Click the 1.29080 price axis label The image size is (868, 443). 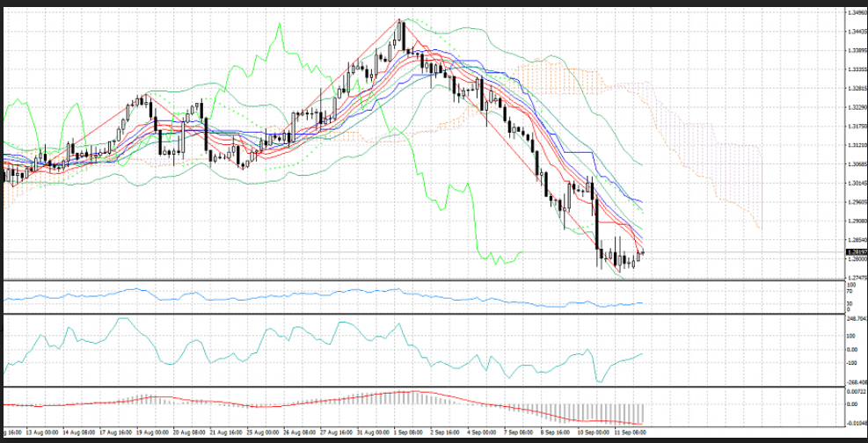[x=856, y=221]
